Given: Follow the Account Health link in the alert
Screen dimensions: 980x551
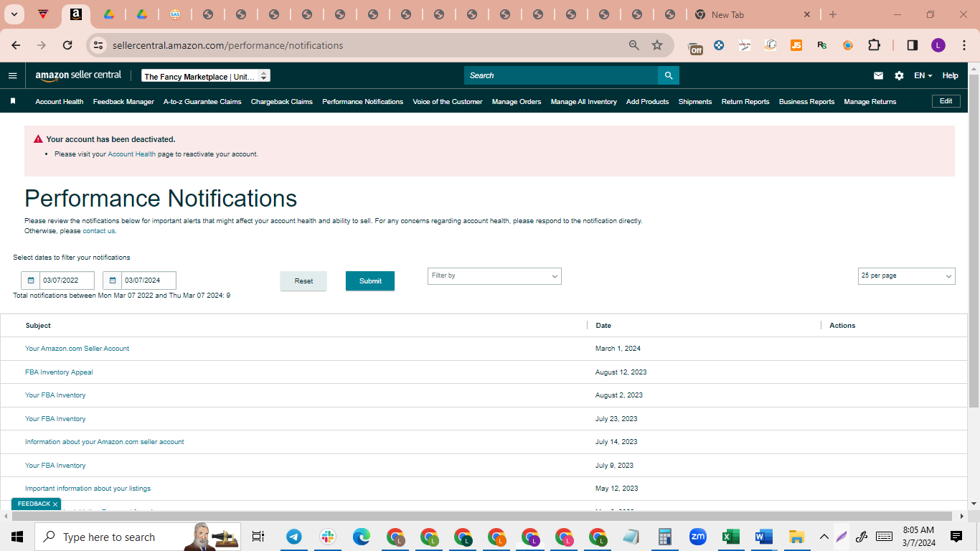Looking at the screenshot, I should point(131,154).
